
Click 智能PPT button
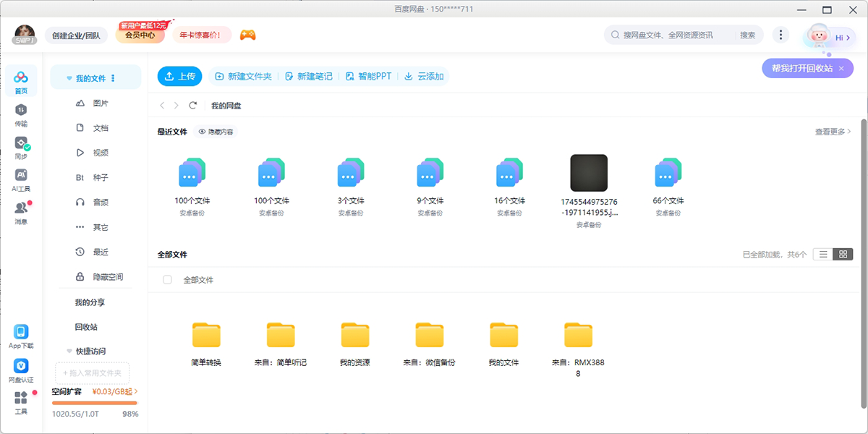[x=369, y=76]
